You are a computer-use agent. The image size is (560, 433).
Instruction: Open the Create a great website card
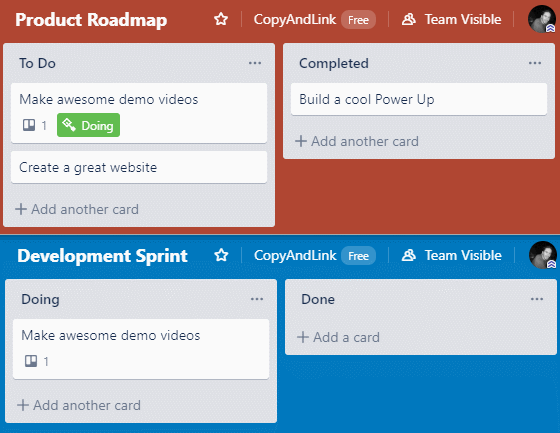(139, 167)
